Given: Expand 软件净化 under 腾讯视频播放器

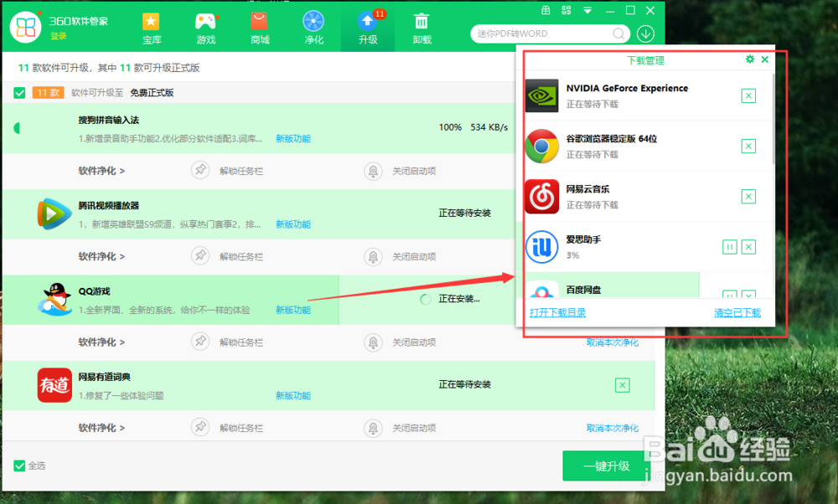Looking at the screenshot, I should click(101, 256).
